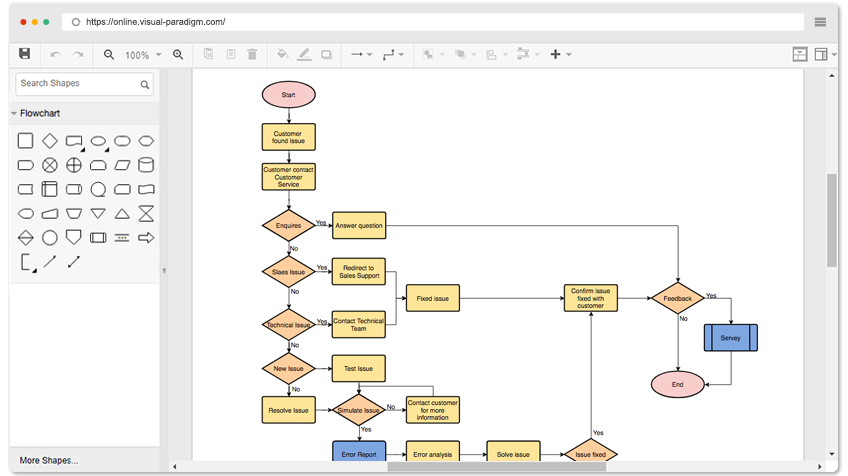Click the Shadow rectangle icon

click(x=326, y=55)
